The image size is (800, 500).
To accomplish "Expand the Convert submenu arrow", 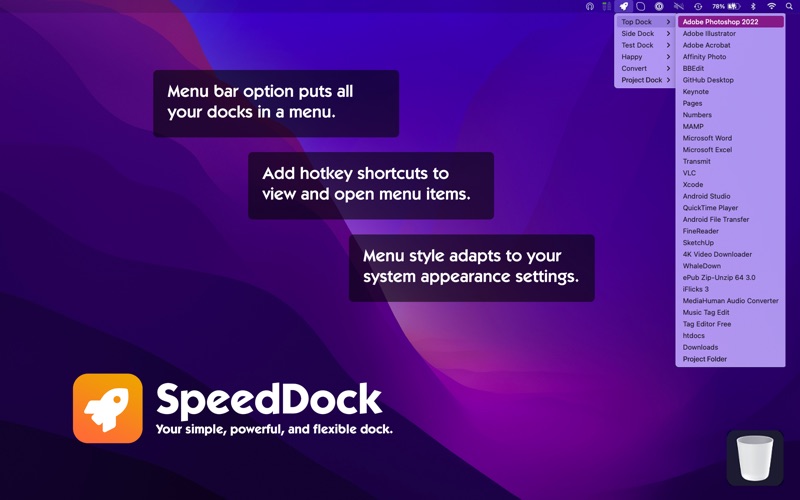I will [x=668, y=68].
